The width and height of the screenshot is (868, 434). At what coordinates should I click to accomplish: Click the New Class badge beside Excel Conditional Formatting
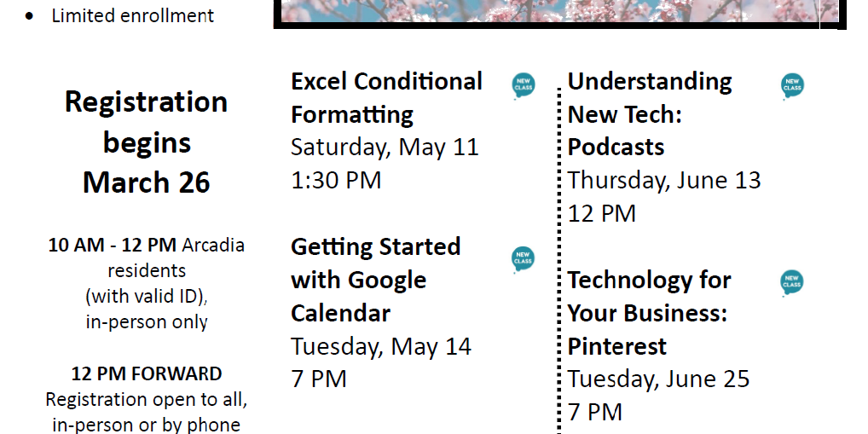(524, 85)
